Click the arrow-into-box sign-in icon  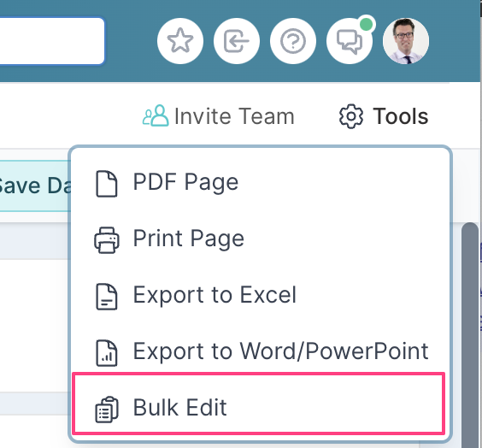pos(237,41)
